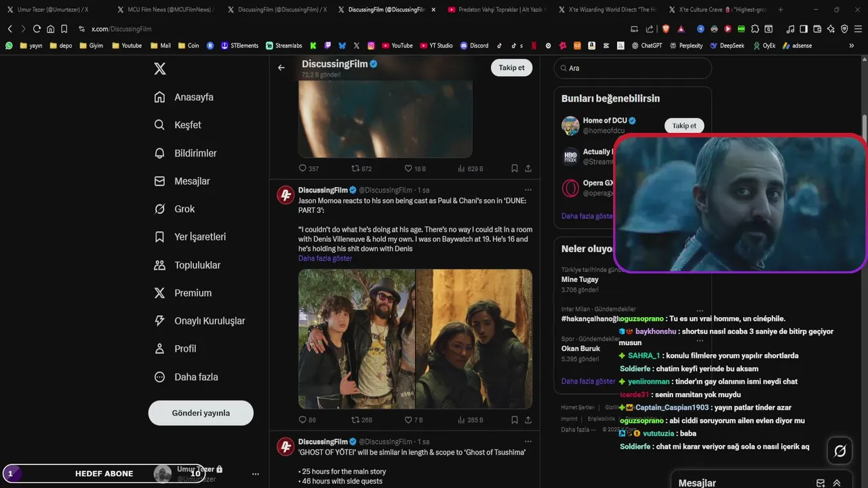Open the Streamlabs bookmark
The width and height of the screenshot is (868, 488).
[284, 45]
